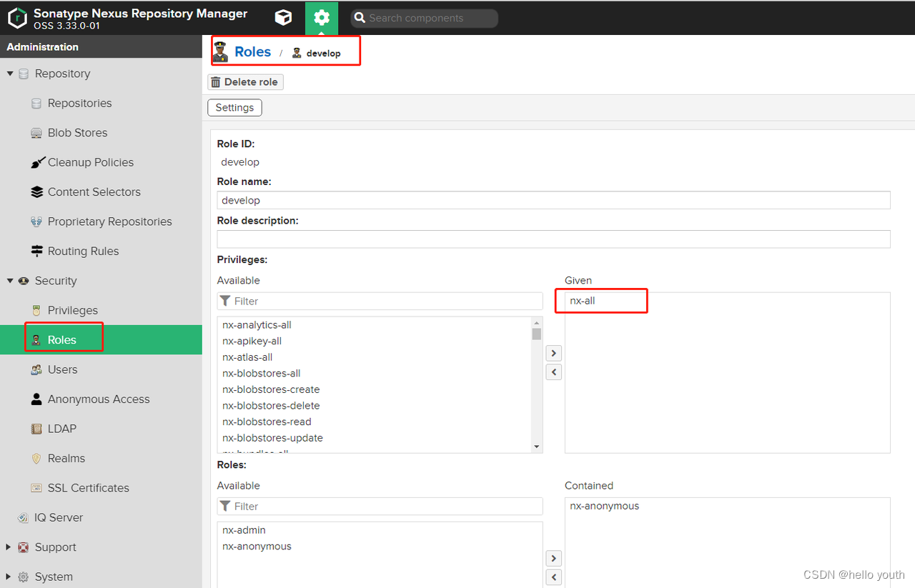This screenshot has height=588, width=915.
Task: Click the Sonatype Nexus logo icon
Action: point(17,18)
